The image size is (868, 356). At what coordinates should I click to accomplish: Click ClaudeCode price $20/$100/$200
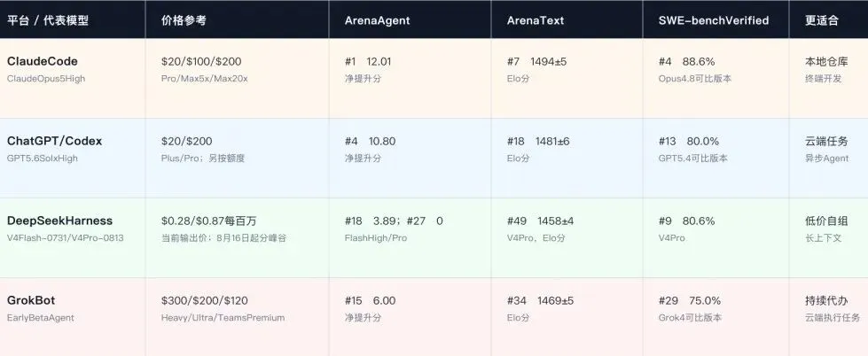click(201, 61)
